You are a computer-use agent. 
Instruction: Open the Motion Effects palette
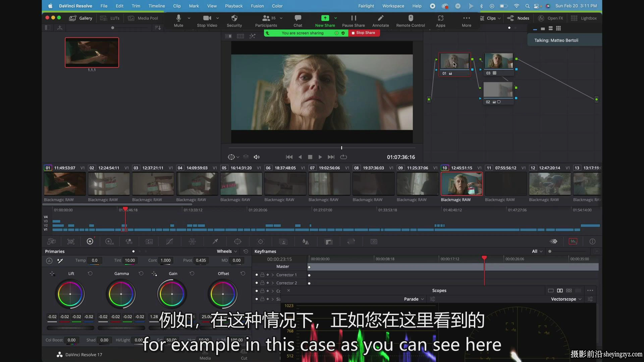(149, 241)
